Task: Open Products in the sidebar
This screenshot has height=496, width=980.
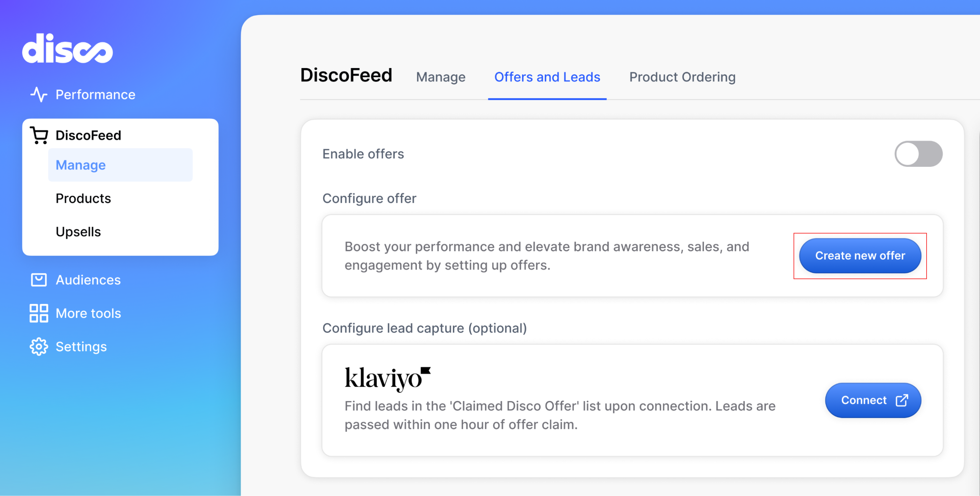Action: point(83,198)
